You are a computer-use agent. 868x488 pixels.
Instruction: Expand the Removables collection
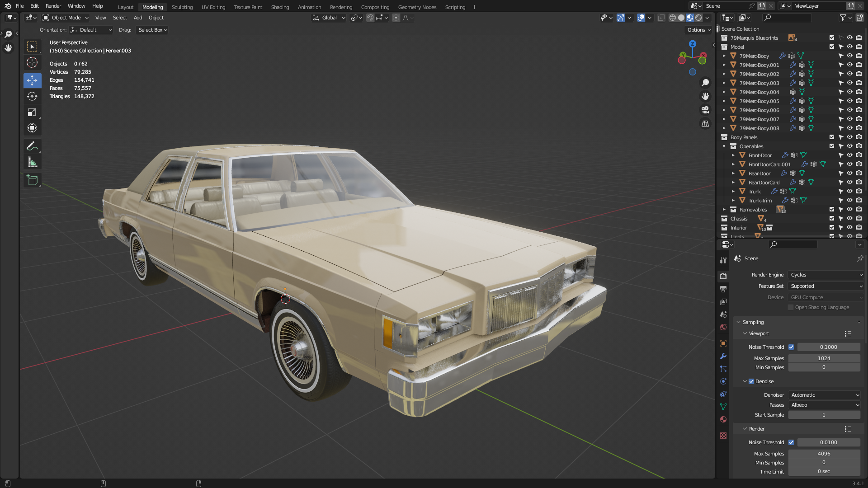pos(724,210)
